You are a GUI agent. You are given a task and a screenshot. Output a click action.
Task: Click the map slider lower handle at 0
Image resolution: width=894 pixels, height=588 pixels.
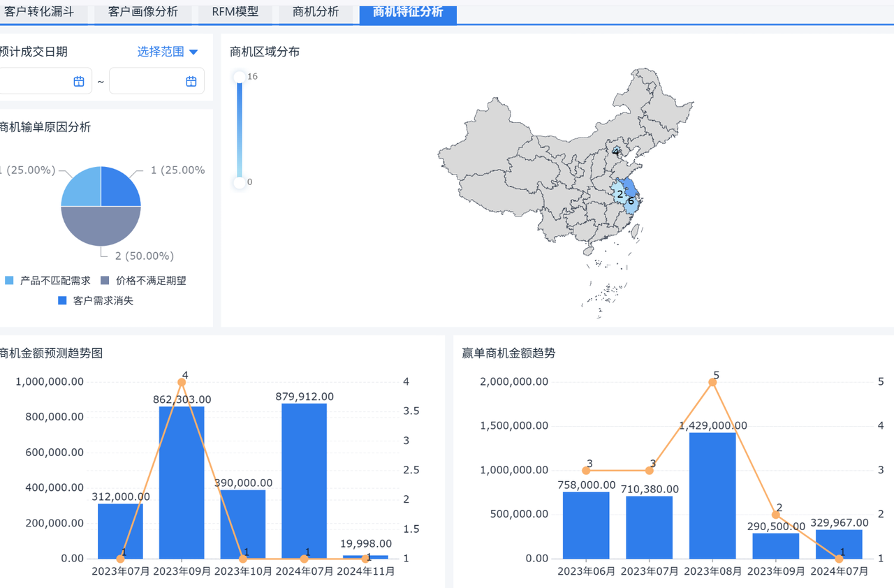240,183
